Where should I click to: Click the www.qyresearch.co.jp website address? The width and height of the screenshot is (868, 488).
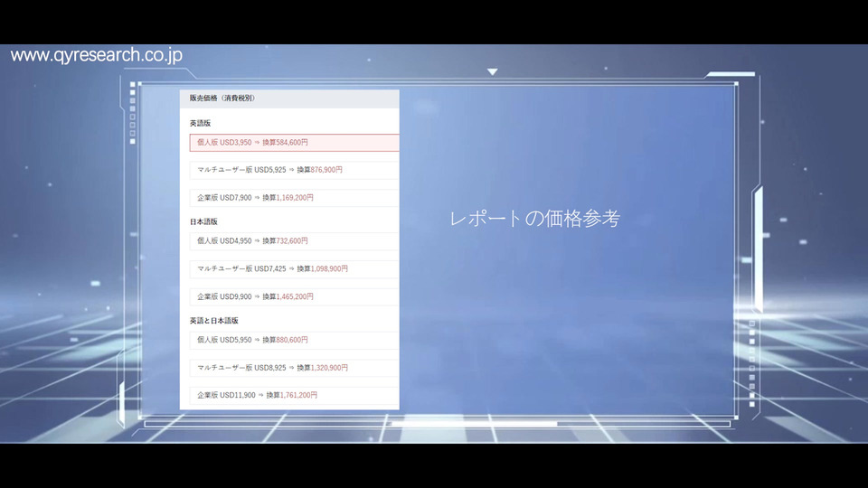pyautogui.click(x=97, y=55)
